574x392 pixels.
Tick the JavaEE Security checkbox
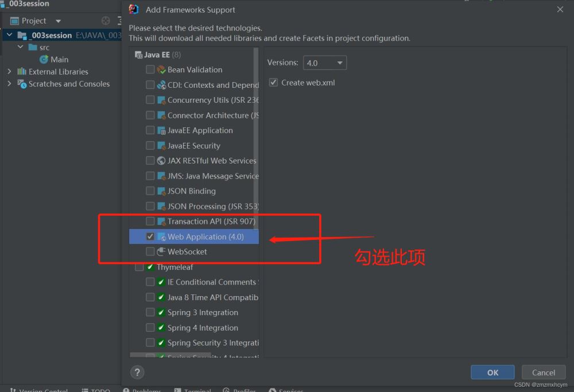pos(150,146)
